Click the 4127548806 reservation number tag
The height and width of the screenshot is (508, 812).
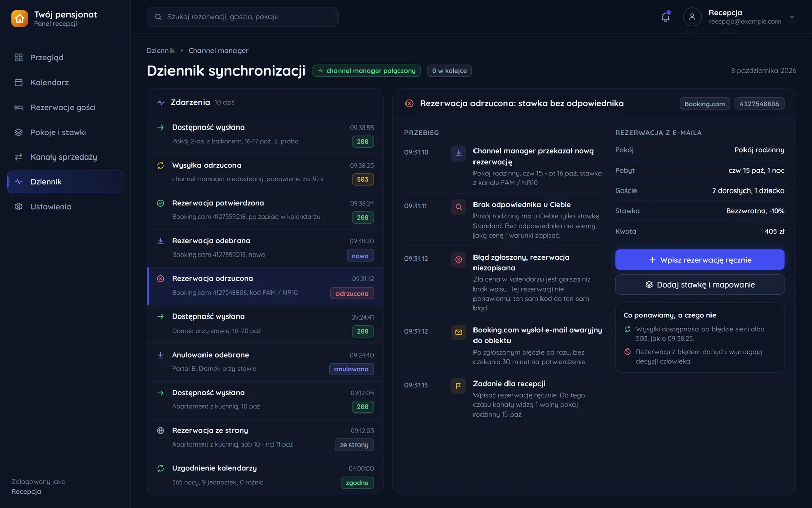[x=759, y=104]
